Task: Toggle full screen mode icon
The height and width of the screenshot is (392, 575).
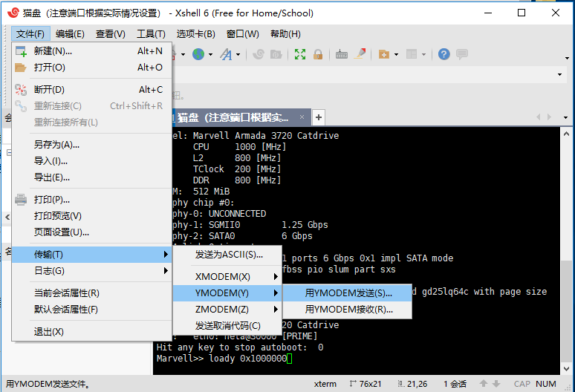Action: (300, 54)
